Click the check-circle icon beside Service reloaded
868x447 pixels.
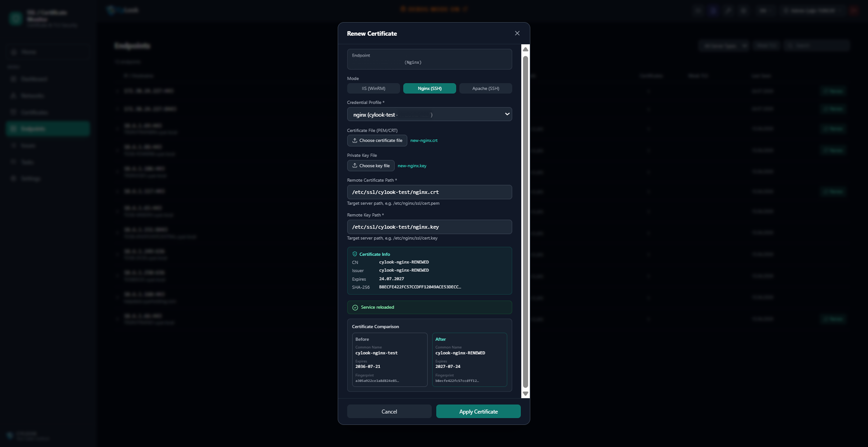point(355,307)
